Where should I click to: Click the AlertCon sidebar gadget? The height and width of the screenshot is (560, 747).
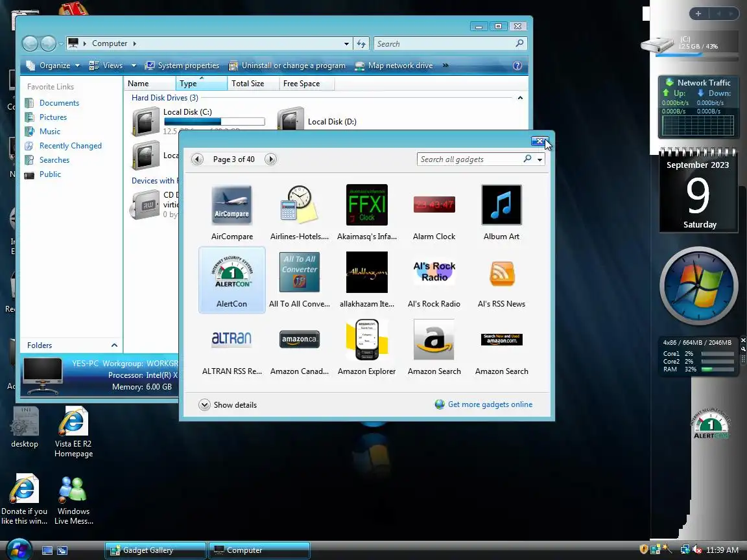710,423
